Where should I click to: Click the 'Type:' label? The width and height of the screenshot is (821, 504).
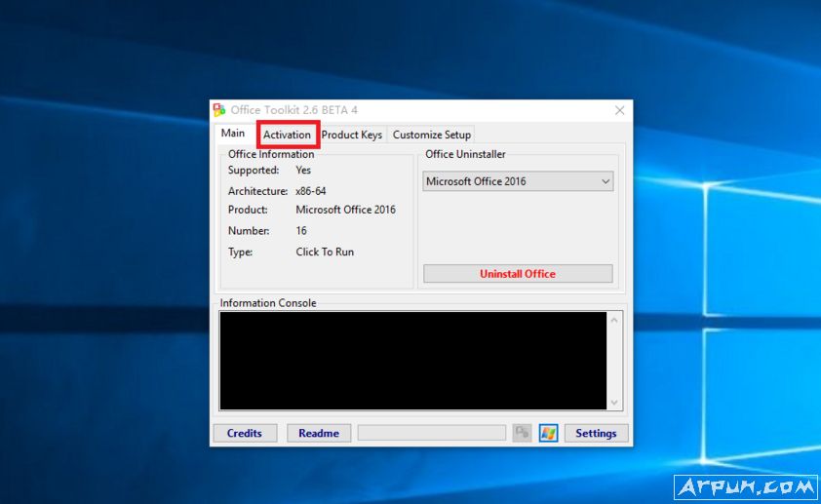click(x=240, y=252)
